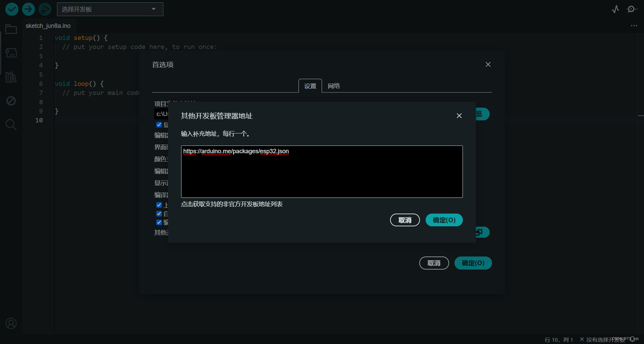Open the board selector dropdown
The image size is (644, 344).
pos(110,9)
